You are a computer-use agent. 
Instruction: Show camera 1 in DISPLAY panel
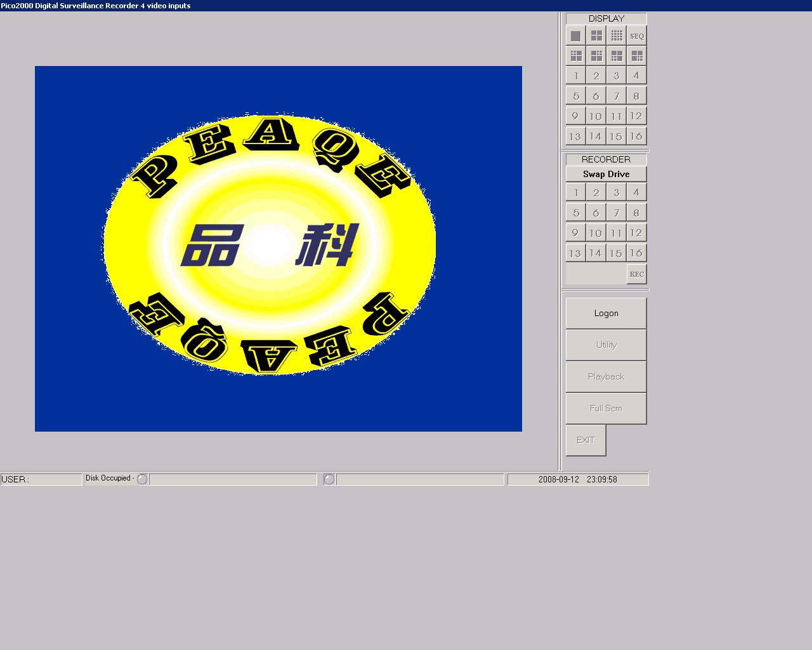(x=575, y=76)
